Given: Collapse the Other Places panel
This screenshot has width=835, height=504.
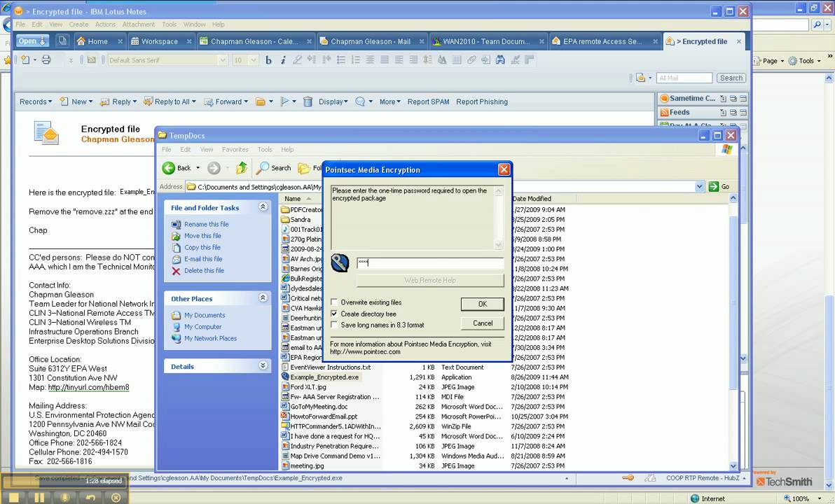Looking at the screenshot, I should (263, 298).
